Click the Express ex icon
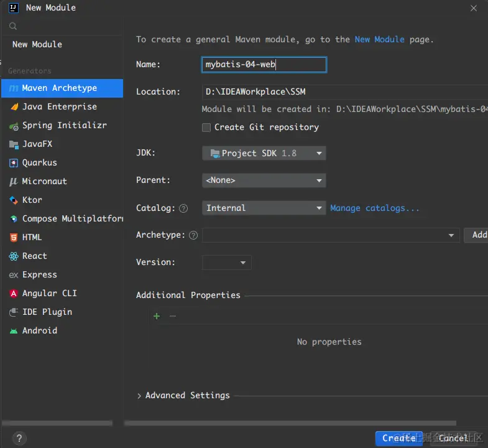488x448 pixels. pyautogui.click(x=14, y=275)
